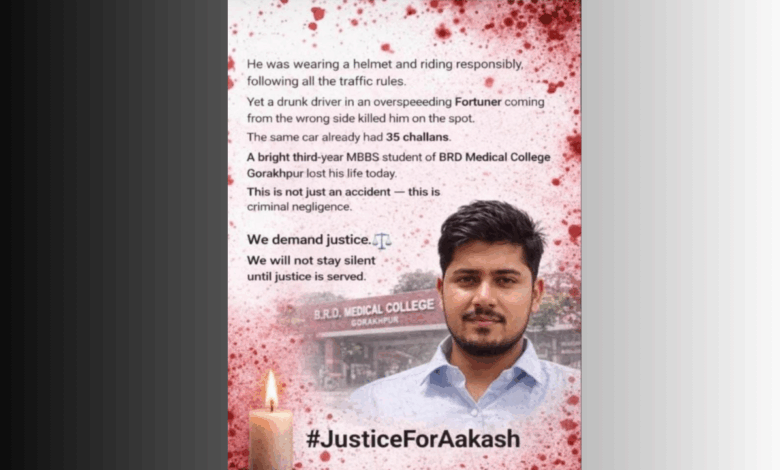The height and width of the screenshot is (470, 780).
Task: Click the candle wax body
Action: (x=271, y=440)
